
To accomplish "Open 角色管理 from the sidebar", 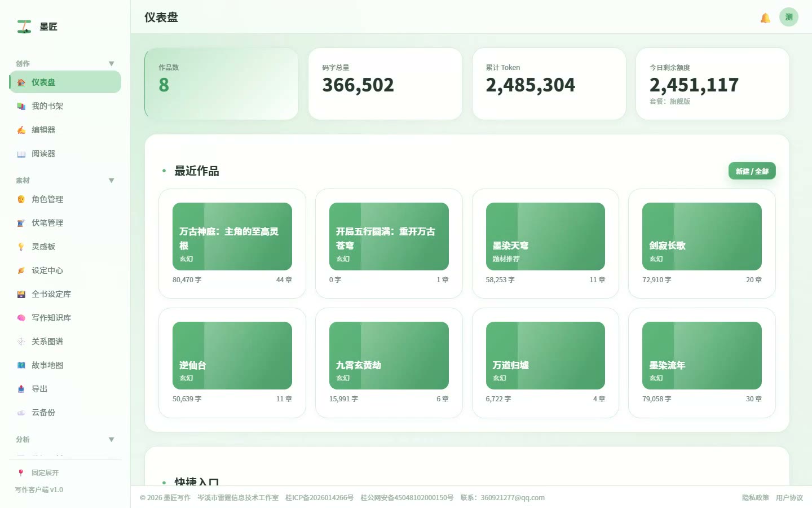I will [x=65, y=199].
